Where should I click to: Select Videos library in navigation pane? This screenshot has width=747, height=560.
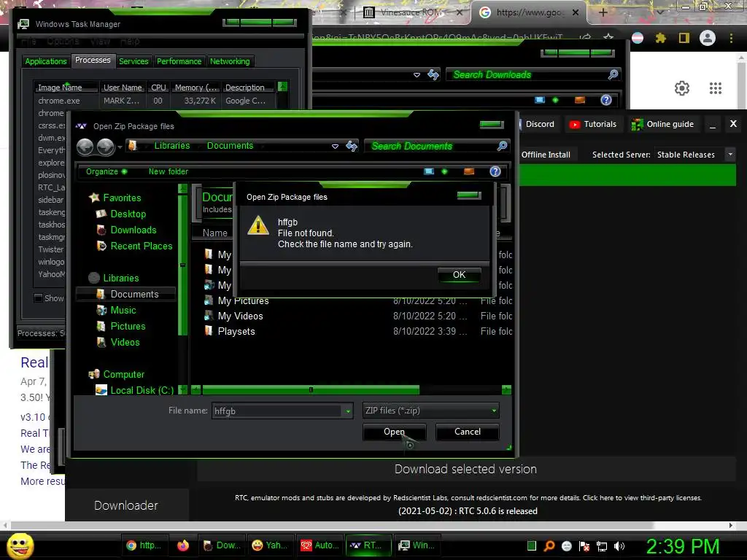(x=125, y=343)
